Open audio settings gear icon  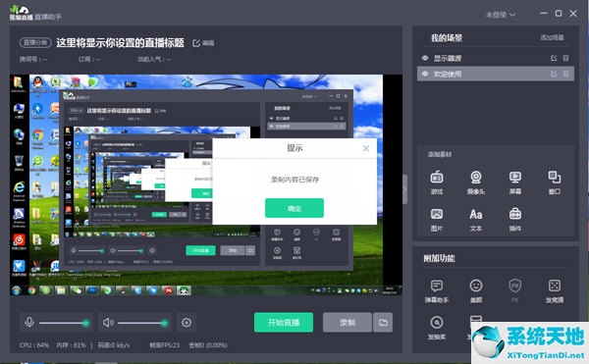click(x=187, y=323)
